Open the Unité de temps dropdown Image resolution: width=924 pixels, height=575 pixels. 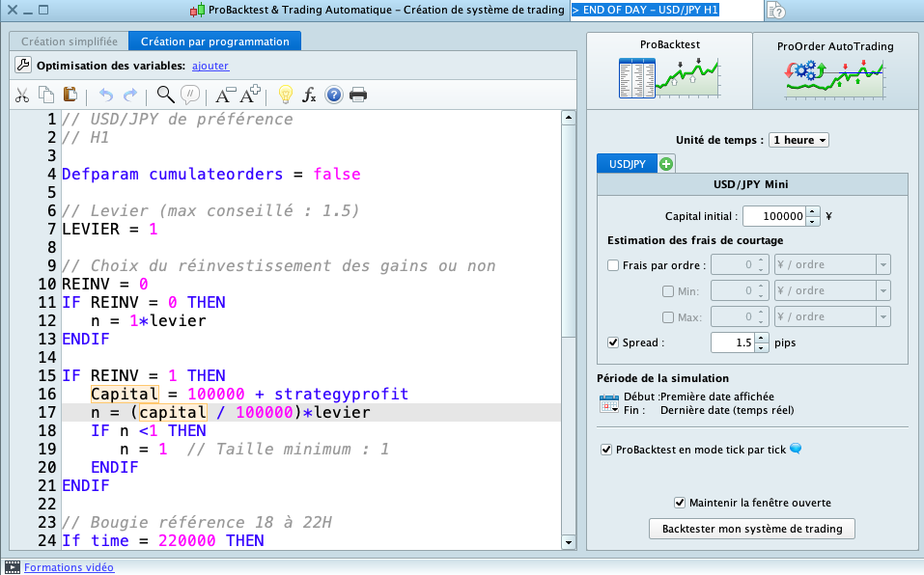tap(798, 140)
